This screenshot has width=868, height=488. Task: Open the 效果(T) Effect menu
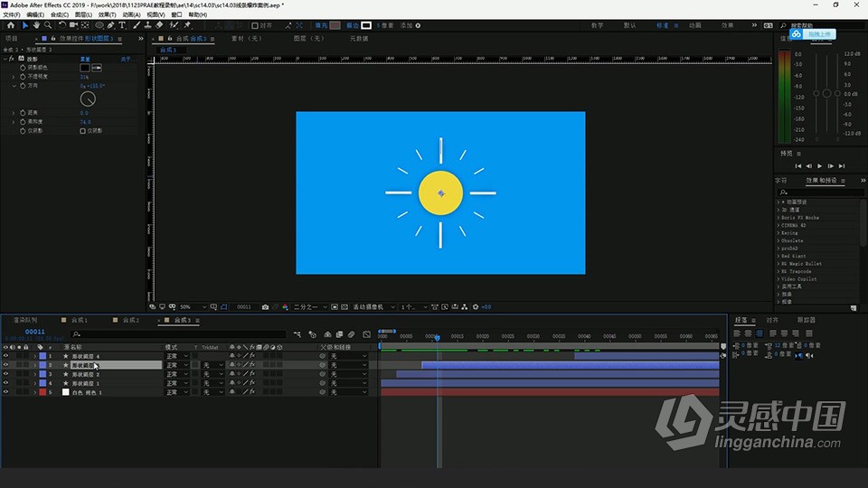108,15
